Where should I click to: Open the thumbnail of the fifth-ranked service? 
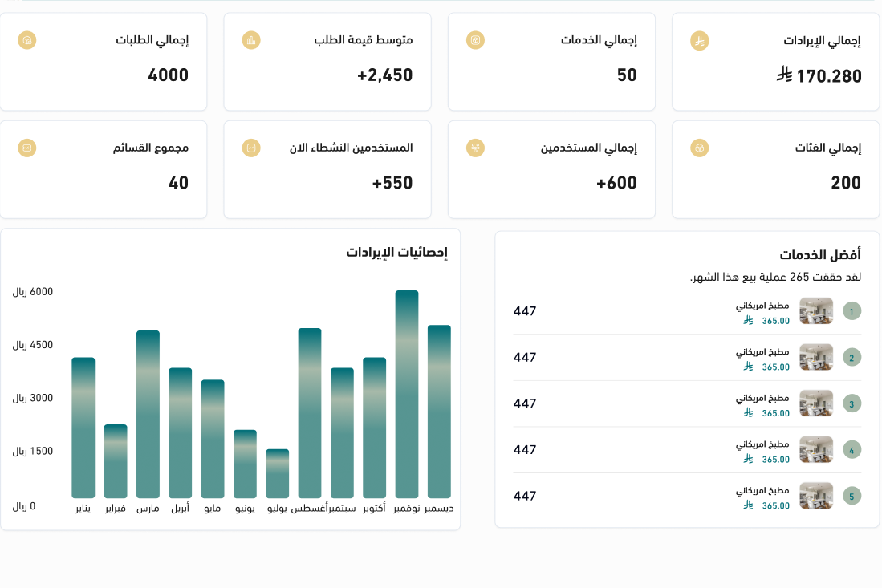pyautogui.click(x=816, y=496)
